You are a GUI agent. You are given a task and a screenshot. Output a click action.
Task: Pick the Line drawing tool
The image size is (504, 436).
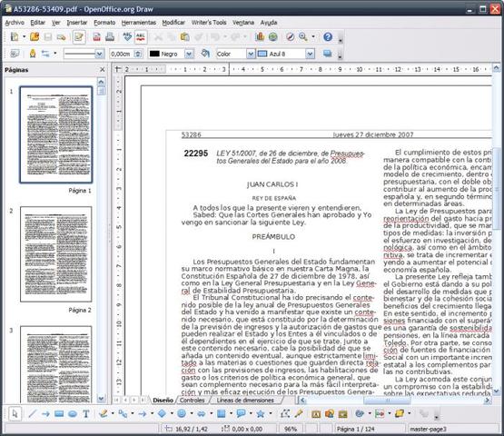(32, 414)
